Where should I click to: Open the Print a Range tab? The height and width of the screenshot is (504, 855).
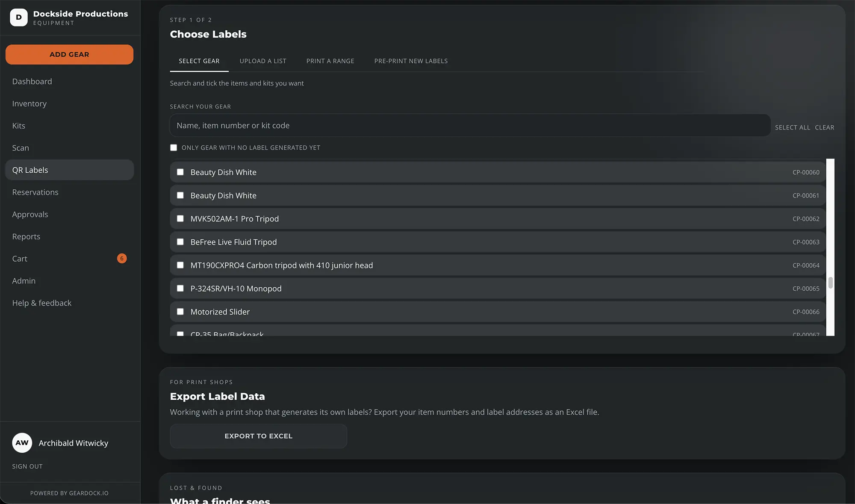click(x=330, y=61)
